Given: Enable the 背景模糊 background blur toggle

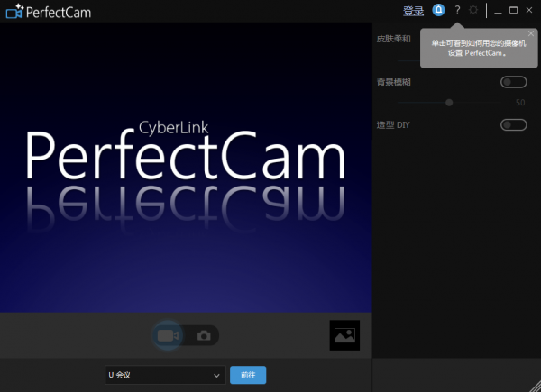Looking at the screenshot, I should 513,82.
